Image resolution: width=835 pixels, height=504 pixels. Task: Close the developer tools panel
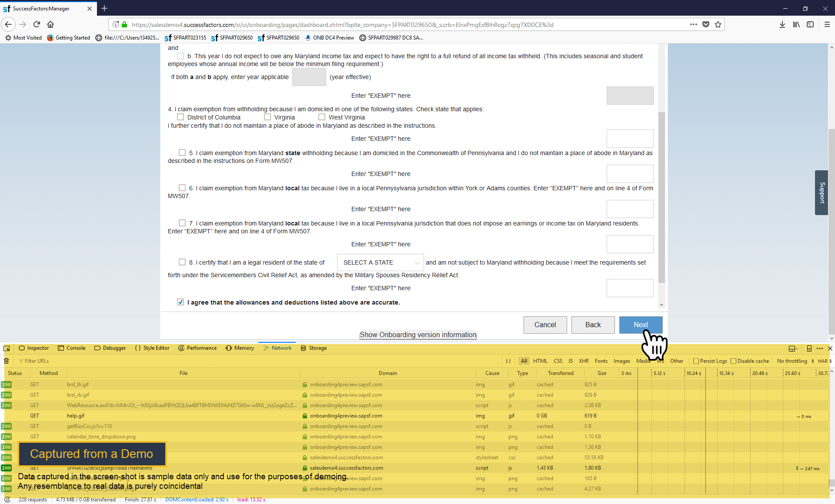pyautogui.click(x=830, y=348)
